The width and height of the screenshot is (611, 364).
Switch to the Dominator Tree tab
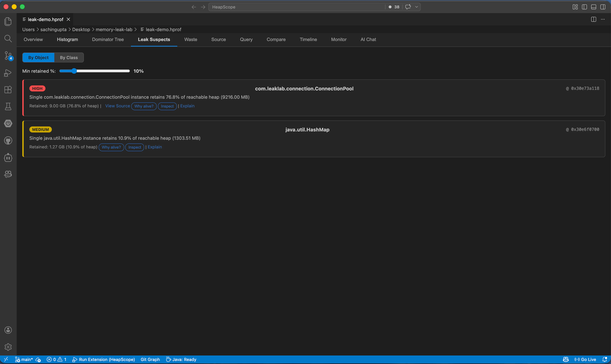click(x=108, y=39)
